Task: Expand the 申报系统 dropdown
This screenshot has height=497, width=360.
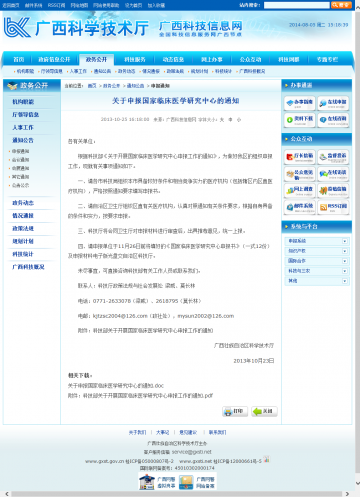Action: pos(345,241)
